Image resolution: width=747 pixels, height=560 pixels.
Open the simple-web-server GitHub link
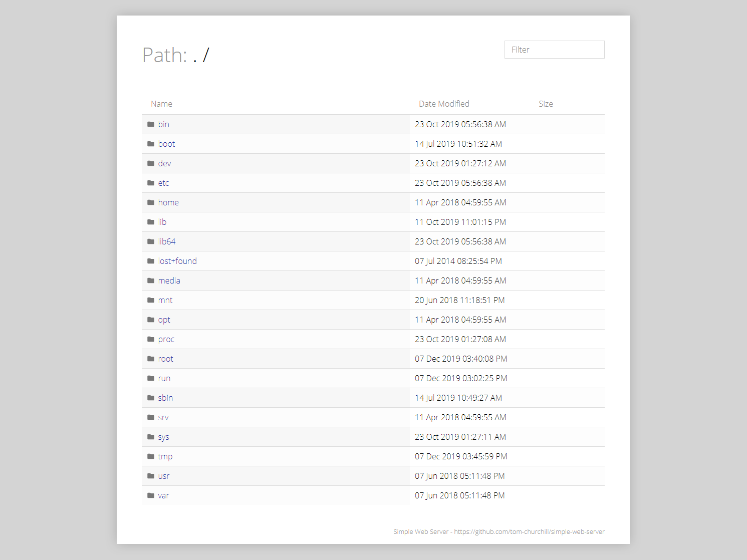[x=529, y=531]
